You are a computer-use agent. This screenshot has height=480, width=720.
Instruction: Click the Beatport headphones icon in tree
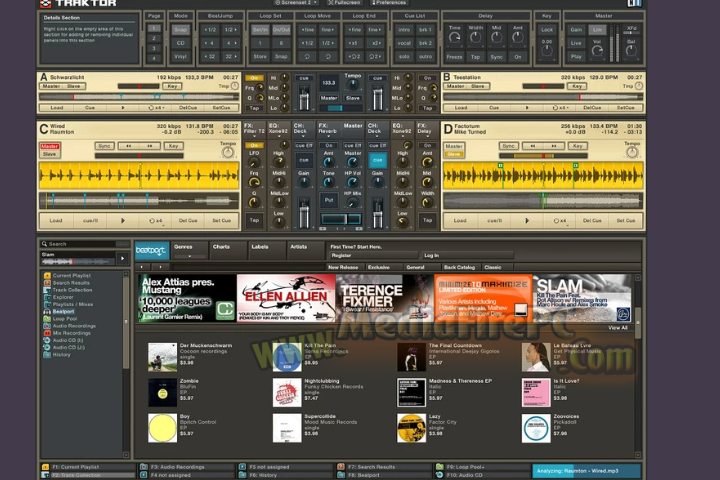[x=47, y=311]
